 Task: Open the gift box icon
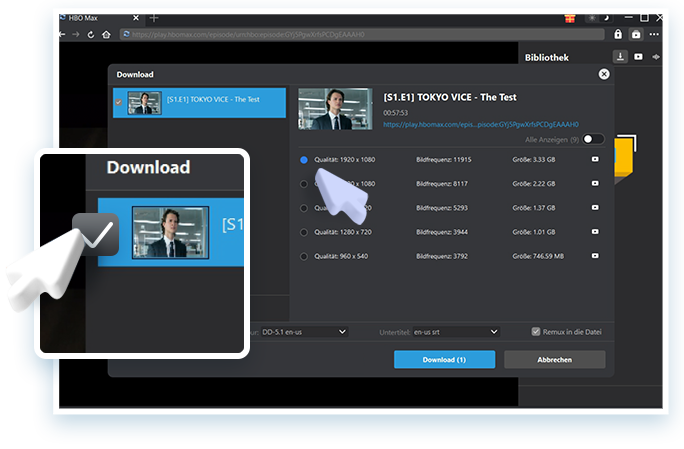click(570, 18)
